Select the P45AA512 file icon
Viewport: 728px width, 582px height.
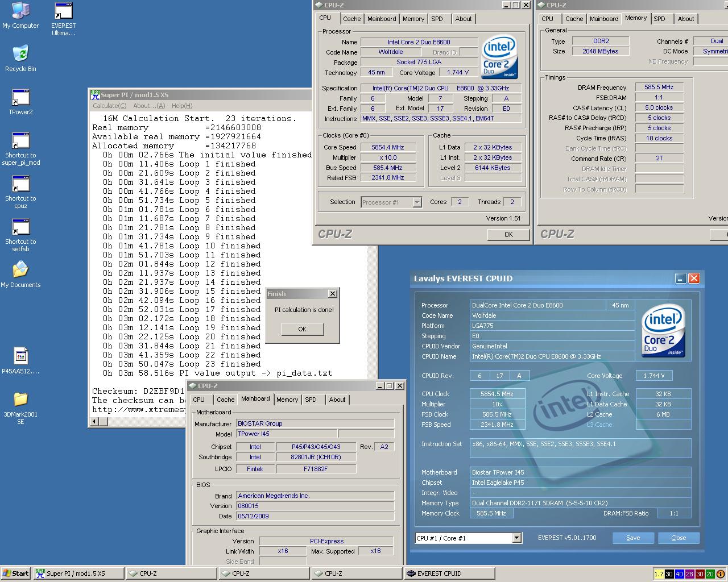click(20, 361)
